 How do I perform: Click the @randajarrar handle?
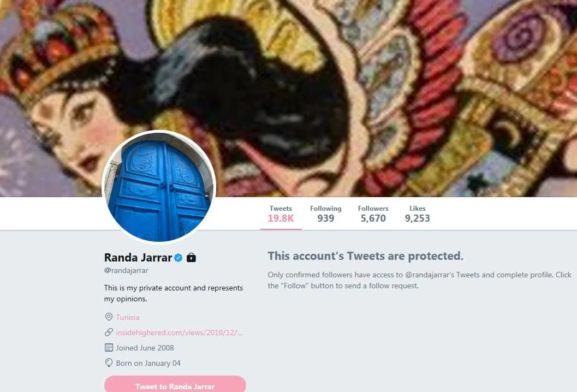[x=126, y=270]
